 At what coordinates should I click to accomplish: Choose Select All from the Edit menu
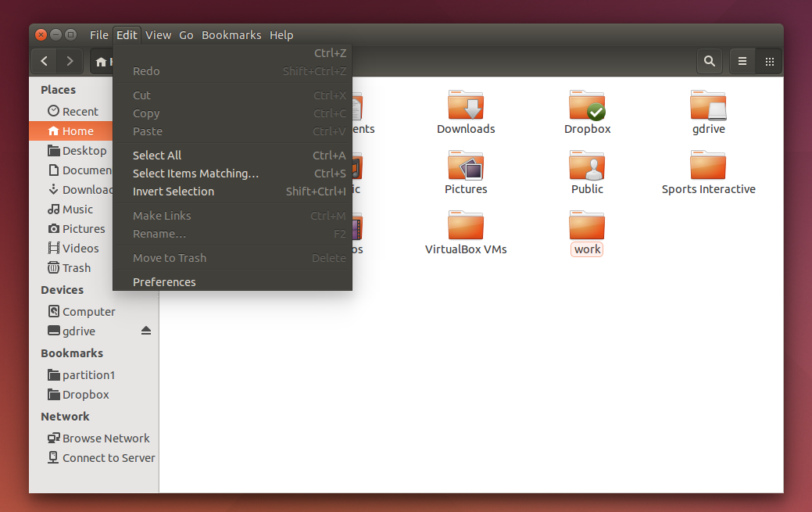pyautogui.click(x=156, y=155)
